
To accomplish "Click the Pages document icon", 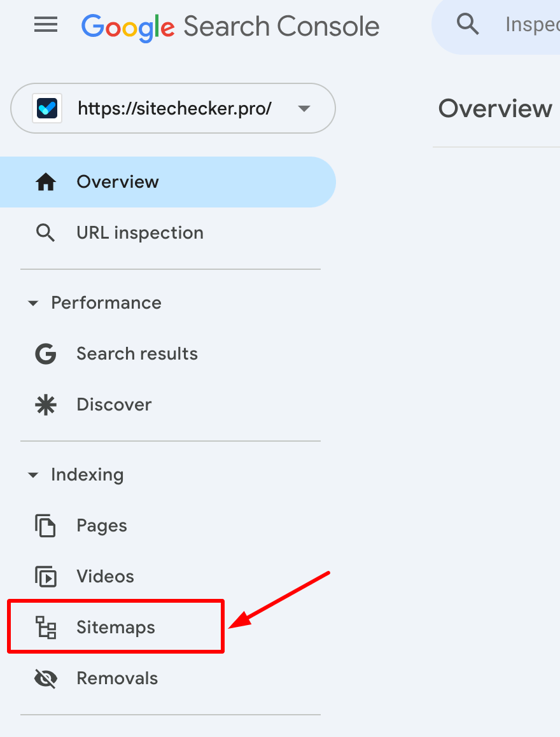I will pos(45,526).
